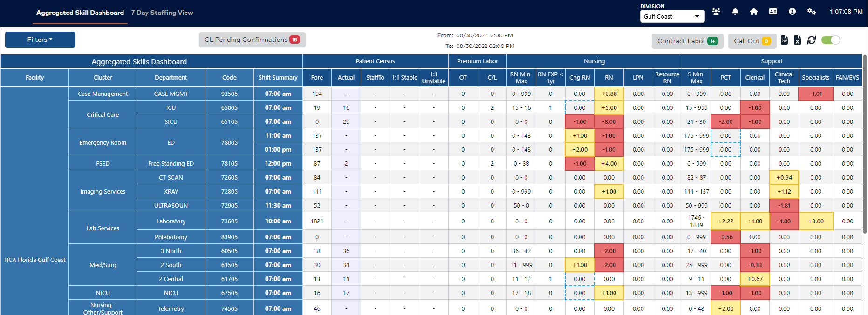This screenshot has height=315, width=868.
Task: Click the Contract Labor button
Action: point(687,41)
